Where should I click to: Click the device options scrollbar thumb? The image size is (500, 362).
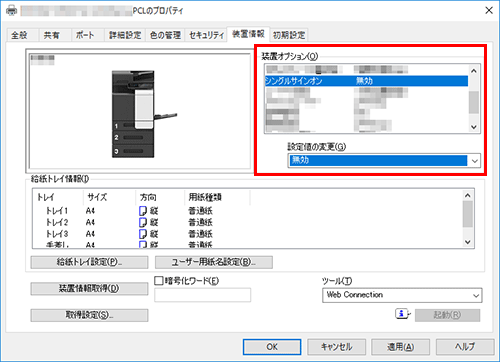pos(474,102)
